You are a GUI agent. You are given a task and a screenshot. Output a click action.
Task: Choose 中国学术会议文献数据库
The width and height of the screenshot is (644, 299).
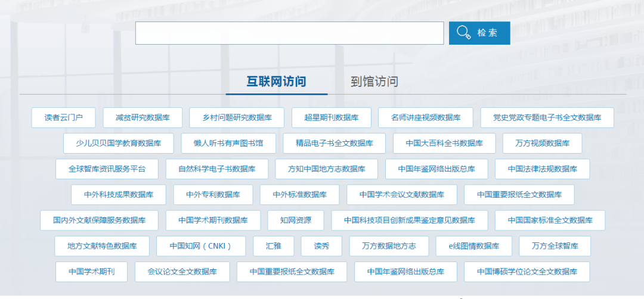(402, 194)
